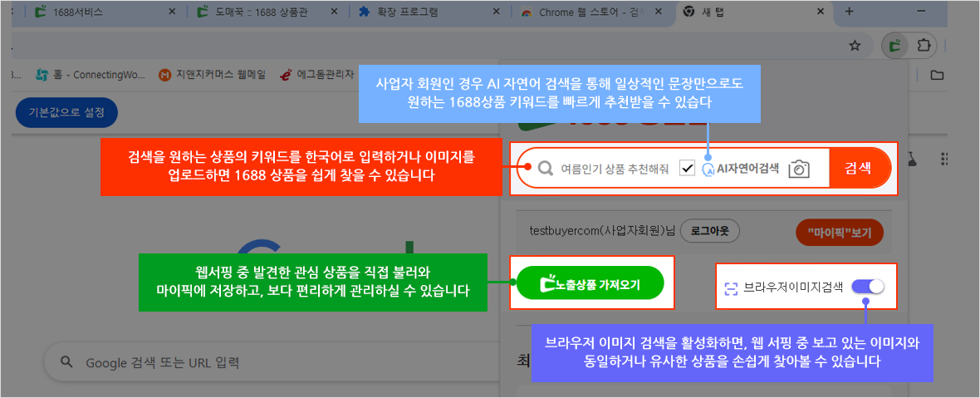Open the 1688 extension icon in toolbar
This screenshot has height=398, width=980.
[895, 46]
